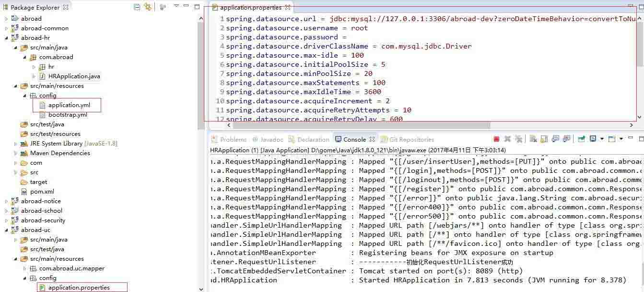Collapse the abroad-uc project
The image size is (644, 292).
point(6,230)
